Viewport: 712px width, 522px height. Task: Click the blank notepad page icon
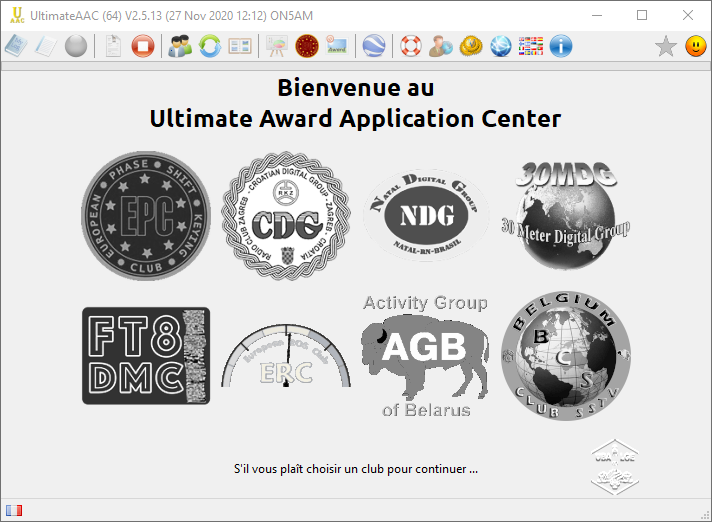pos(46,46)
